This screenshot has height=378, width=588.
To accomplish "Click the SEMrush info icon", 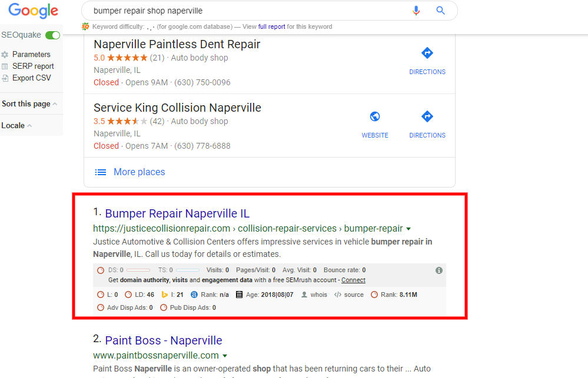I will (439, 270).
